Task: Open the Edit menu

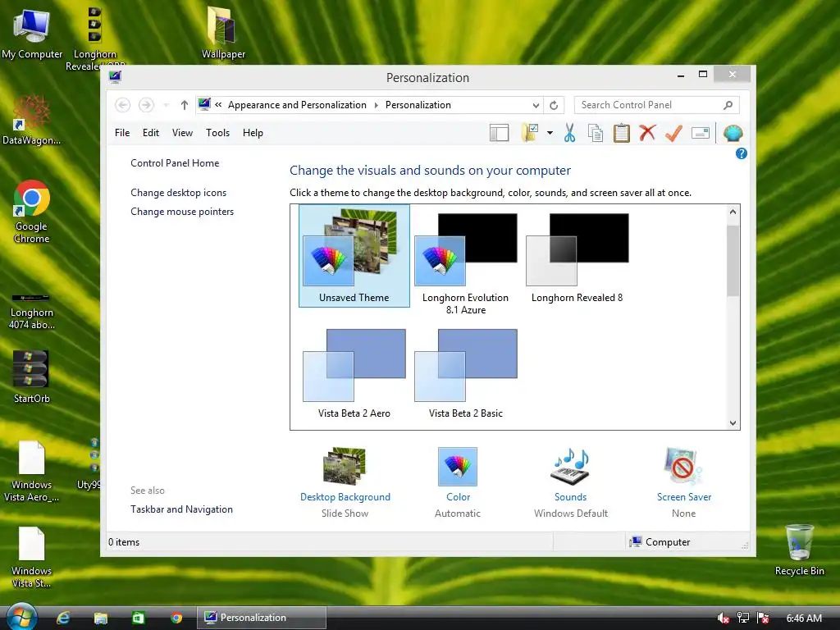Action: (151, 133)
